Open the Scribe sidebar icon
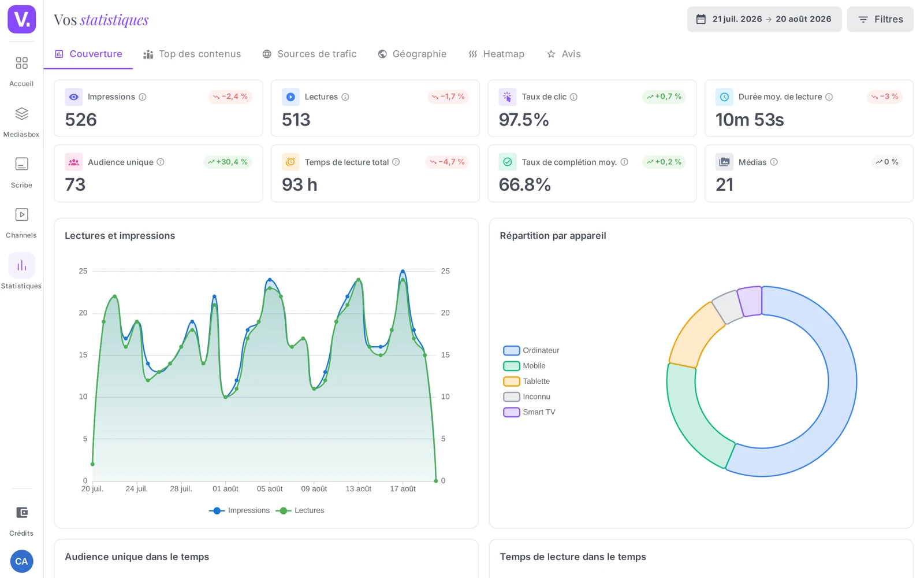924x578 pixels. 21,164
